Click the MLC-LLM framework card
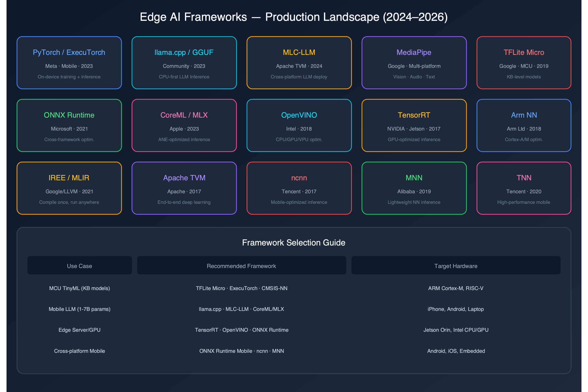588x392 pixels. click(x=299, y=63)
